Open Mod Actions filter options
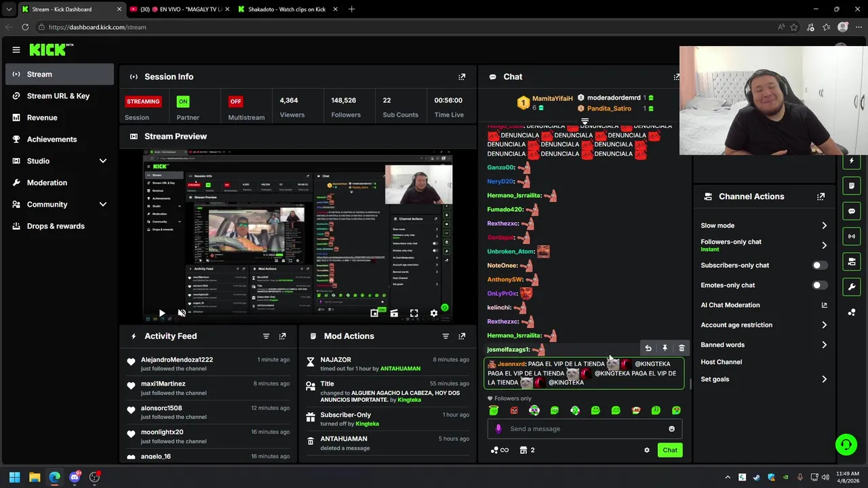This screenshot has width=868, height=488. (x=446, y=336)
